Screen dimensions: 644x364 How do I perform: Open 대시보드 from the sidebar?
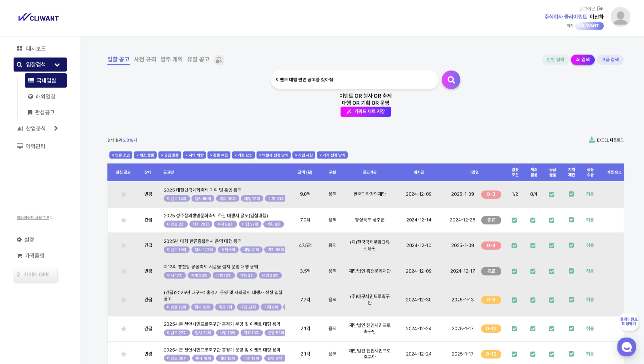31,48
